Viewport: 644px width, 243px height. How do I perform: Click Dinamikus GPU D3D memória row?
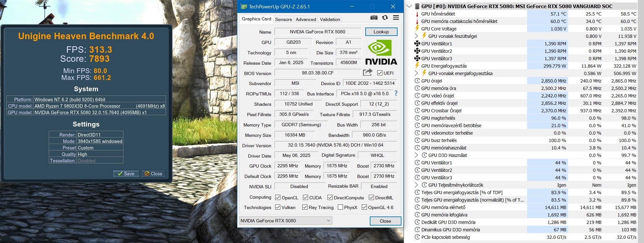click(525, 230)
